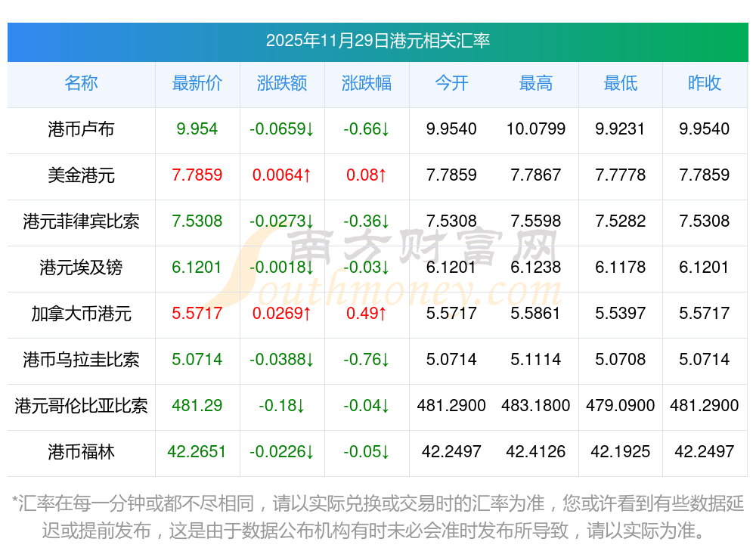Image resolution: width=756 pixels, height=554 pixels.
Task: Select the '港币福林' row name
Action: pyautogui.click(x=81, y=452)
